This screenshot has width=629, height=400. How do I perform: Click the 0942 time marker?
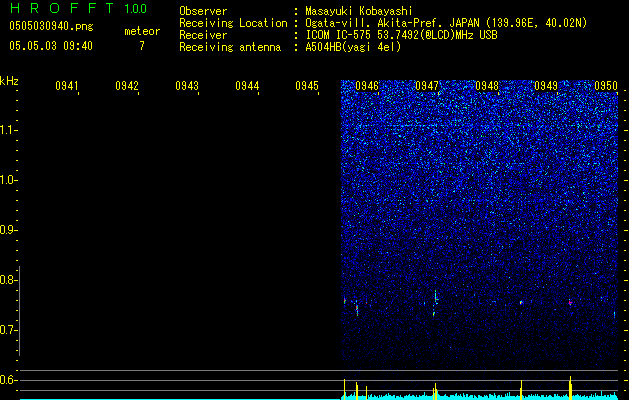[x=127, y=86]
